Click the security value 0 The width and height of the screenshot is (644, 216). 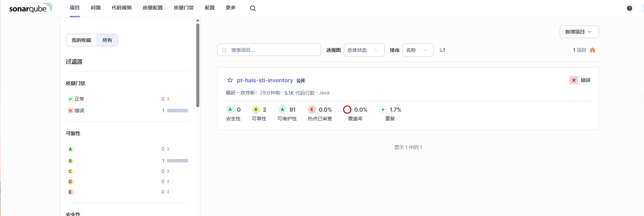[239, 110]
